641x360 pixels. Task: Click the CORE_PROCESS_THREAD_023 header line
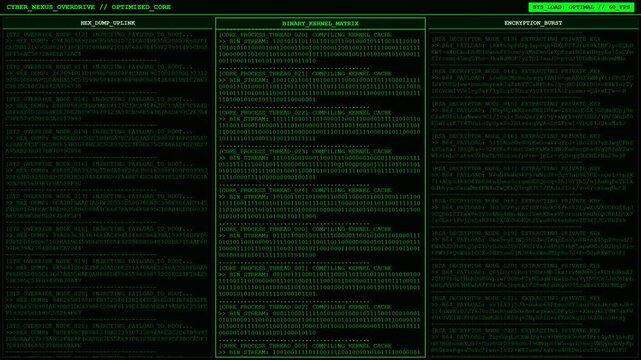(x=305, y=152)
